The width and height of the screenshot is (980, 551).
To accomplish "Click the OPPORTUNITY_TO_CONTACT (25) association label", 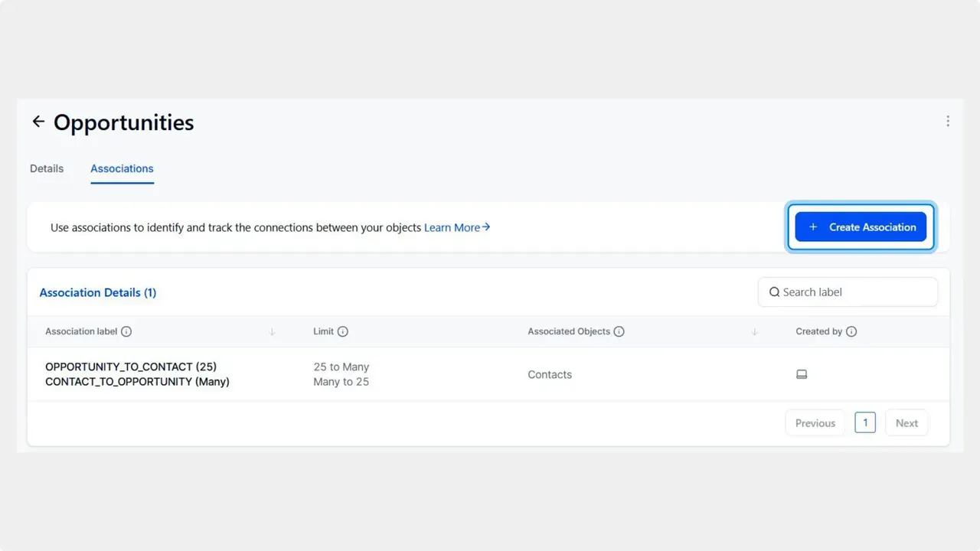I will pyautogui.click(x=131, y=367).
